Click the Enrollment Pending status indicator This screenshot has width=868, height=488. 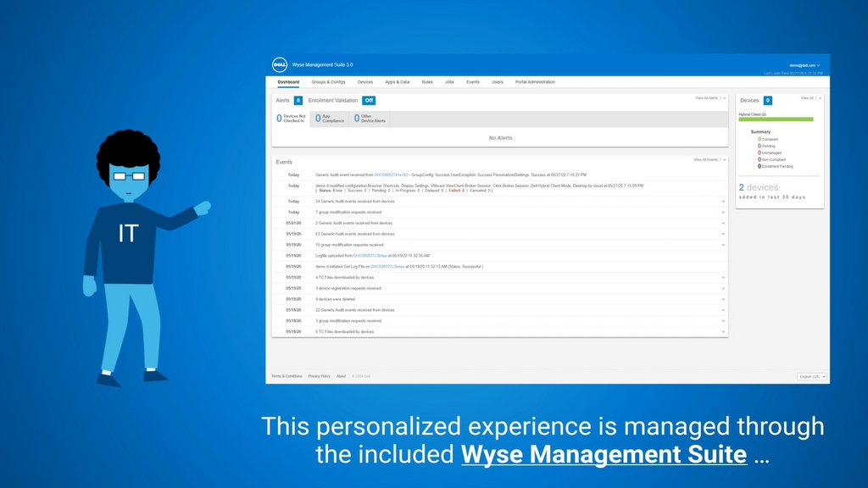tap(775, 166)
